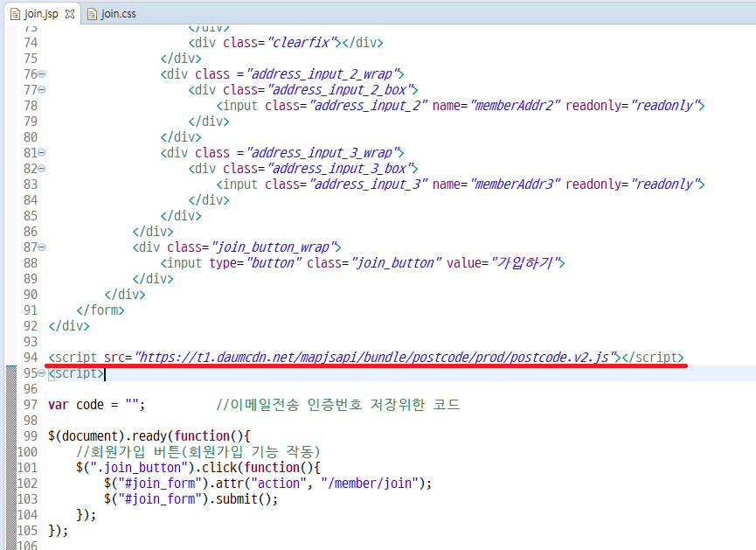Screen dimensions: 756x550
Task: Click the $(document).ready line
Action: click(x=149, y=435)
